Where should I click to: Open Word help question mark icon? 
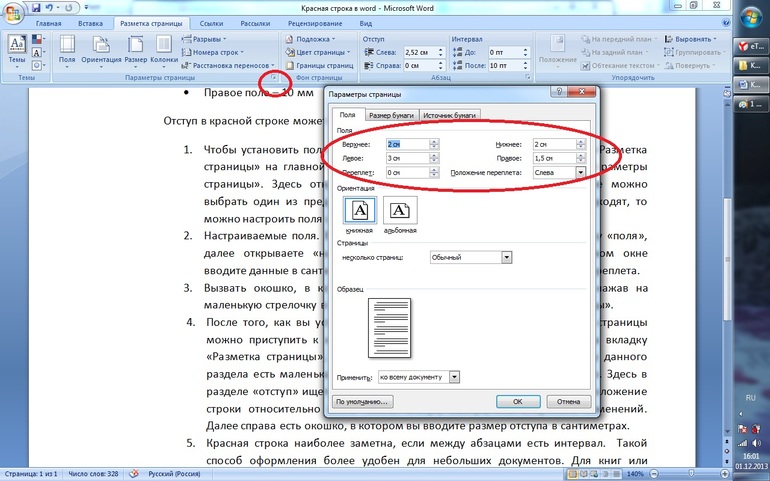click(x=726, y=23)
